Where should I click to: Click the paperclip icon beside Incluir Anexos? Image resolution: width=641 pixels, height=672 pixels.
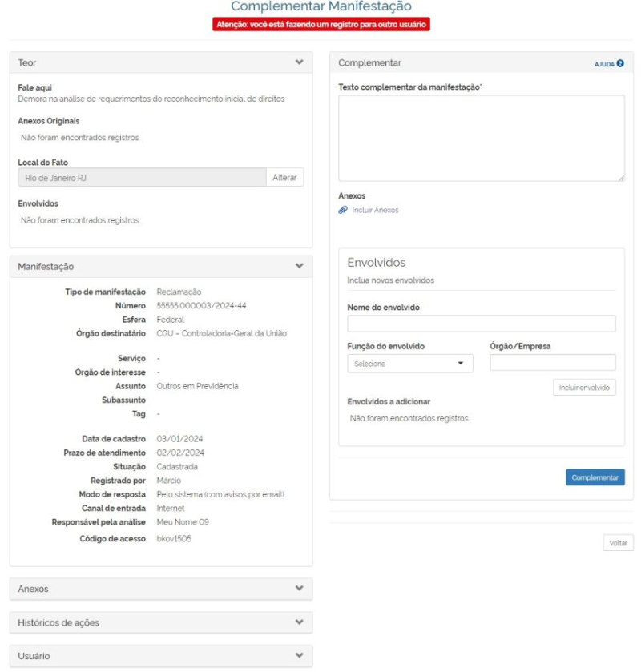coord(343,210)
